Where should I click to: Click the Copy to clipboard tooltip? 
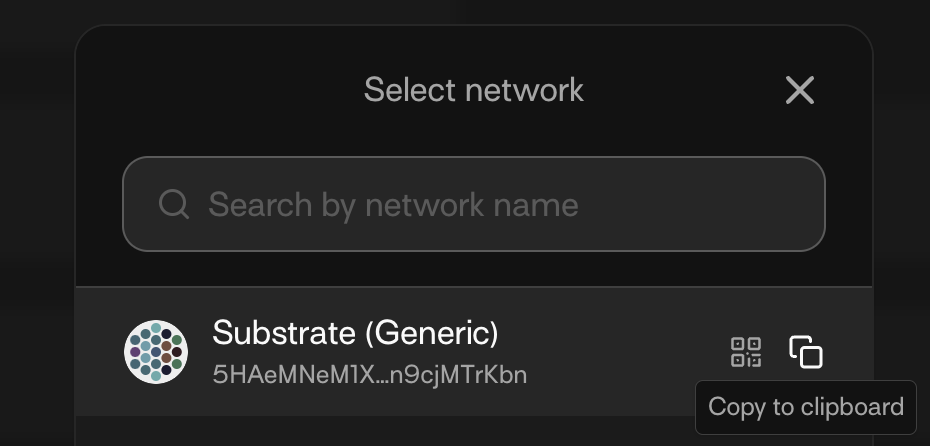805,408
